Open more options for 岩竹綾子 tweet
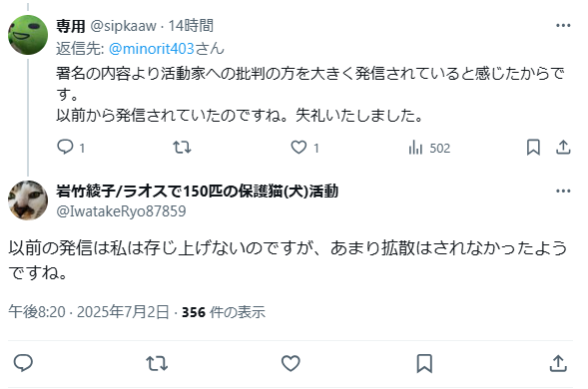The image size is (588, 389). point(563,192)
